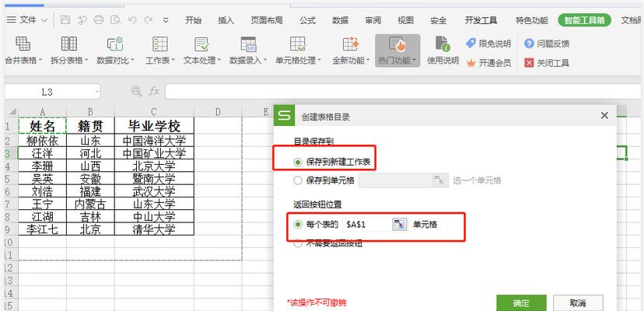644x311 pixels.
Task: Select cell containing 清华大学
Action: [x=154, y=229]
